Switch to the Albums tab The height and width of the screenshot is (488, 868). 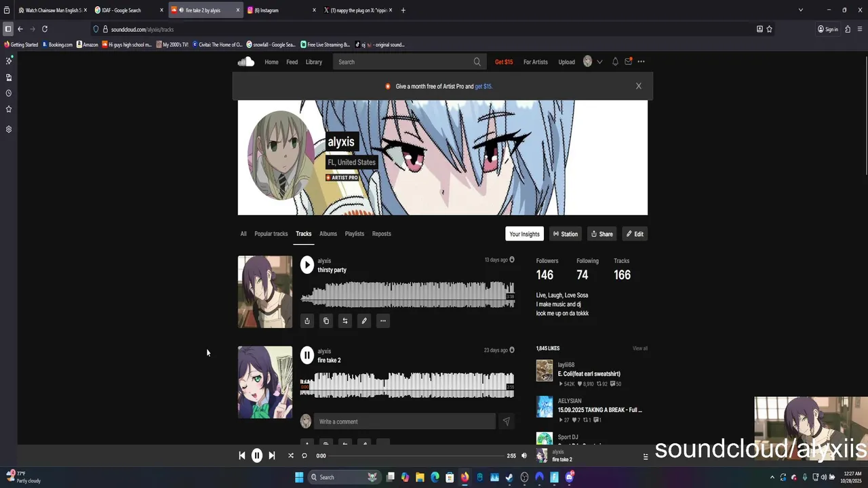click(328, 234)
